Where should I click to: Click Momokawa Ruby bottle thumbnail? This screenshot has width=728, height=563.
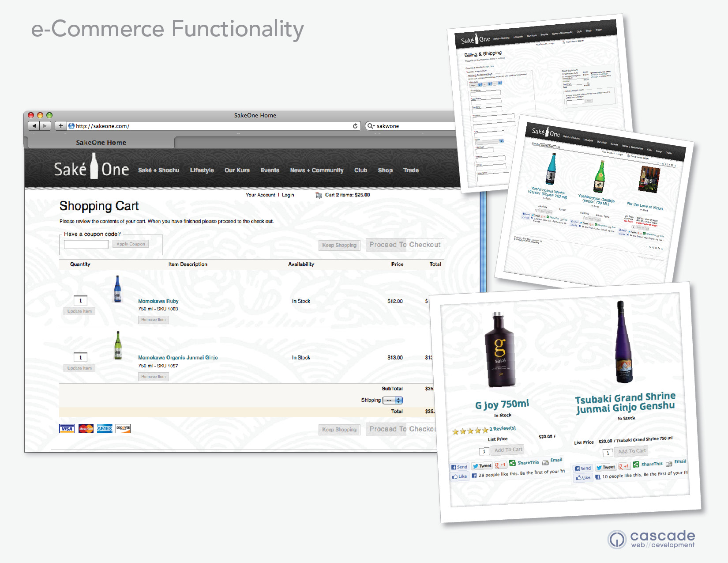coord(117,289)
